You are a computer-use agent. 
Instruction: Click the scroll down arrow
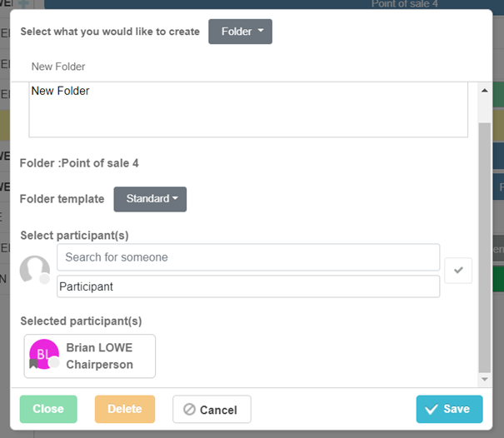pyautogui.click(x=484, y=379)
